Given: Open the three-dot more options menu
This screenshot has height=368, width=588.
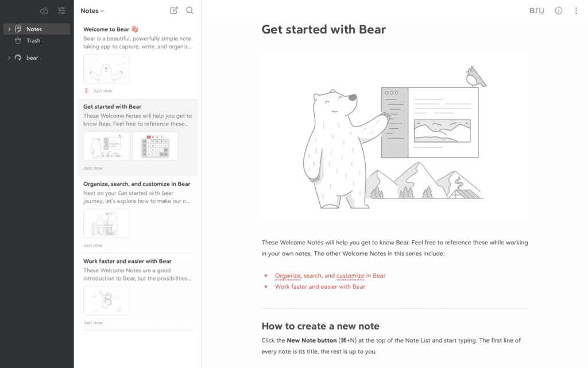Looking at the screenshot, I should (576, 10).
